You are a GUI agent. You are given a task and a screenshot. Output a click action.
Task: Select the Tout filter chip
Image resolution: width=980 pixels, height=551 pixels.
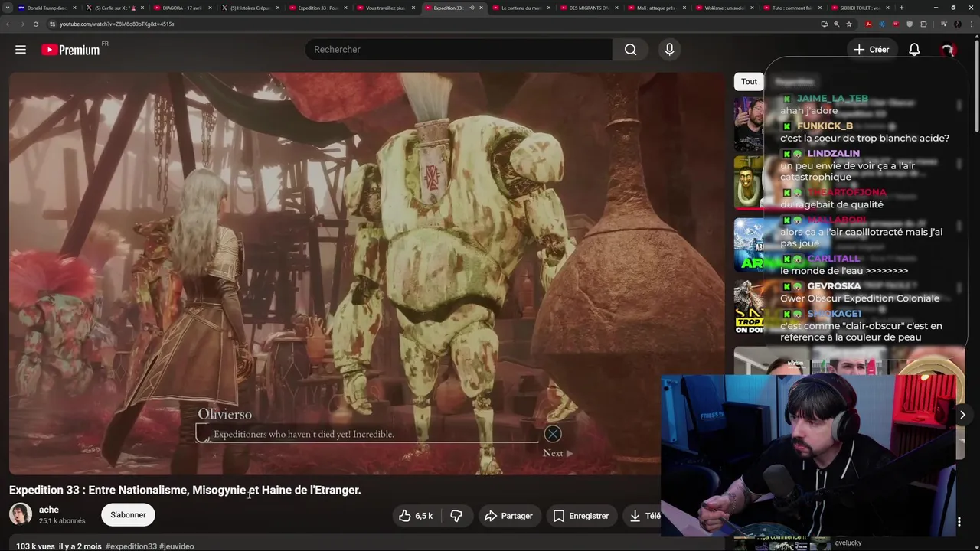point(749,82)
